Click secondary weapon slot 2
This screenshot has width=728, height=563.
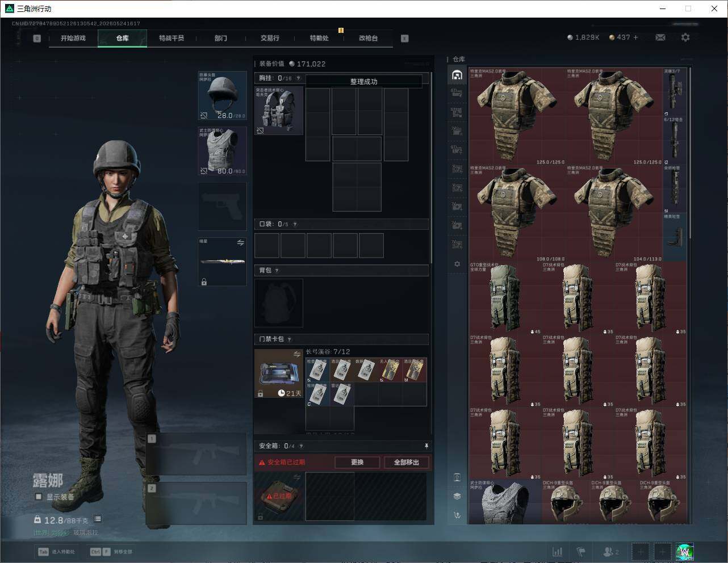click(196, 504)
